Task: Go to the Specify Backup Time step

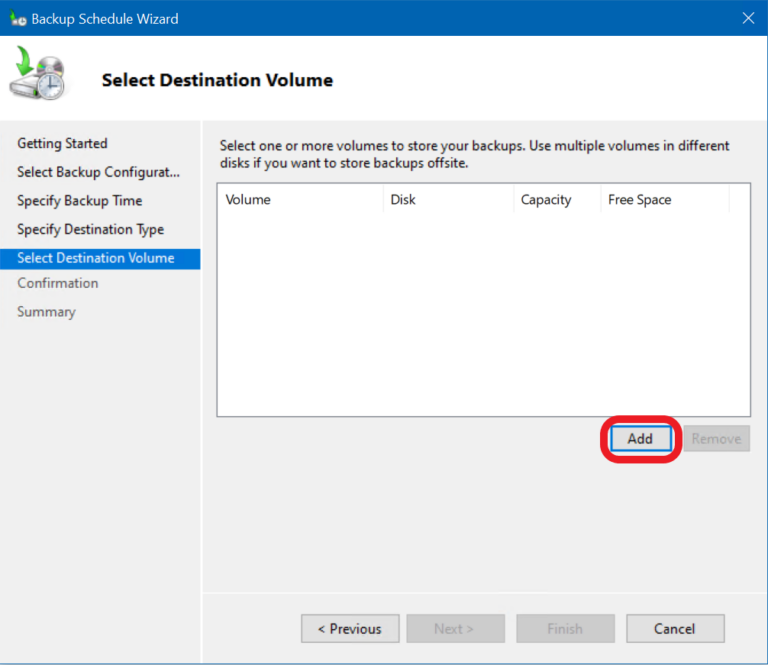Action: tap(79, 201)
